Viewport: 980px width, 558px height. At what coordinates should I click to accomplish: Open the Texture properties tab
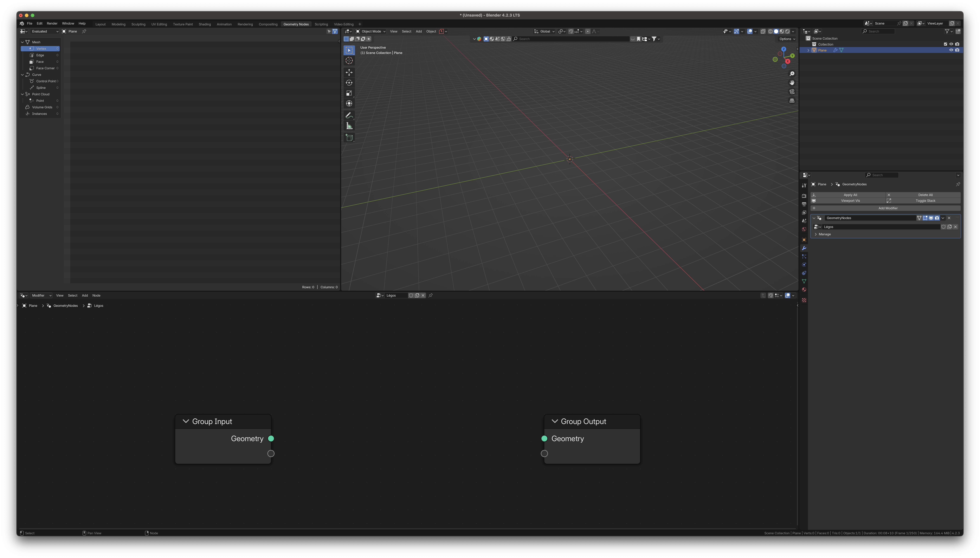[804, 300]
